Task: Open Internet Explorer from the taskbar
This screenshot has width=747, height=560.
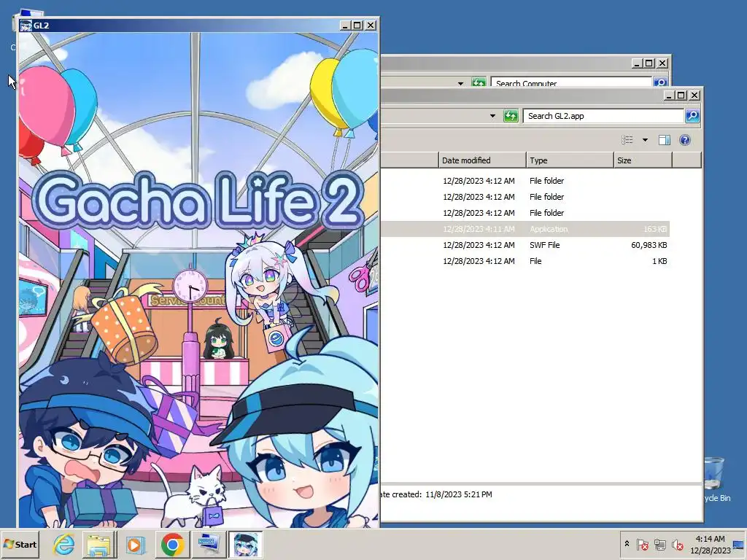Action: (x=64, y=544)
